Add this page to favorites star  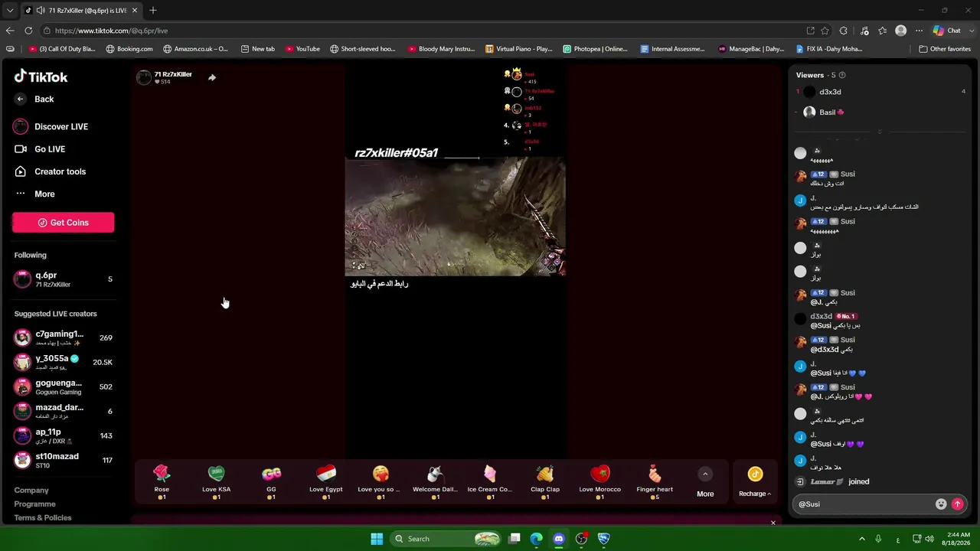825,31
